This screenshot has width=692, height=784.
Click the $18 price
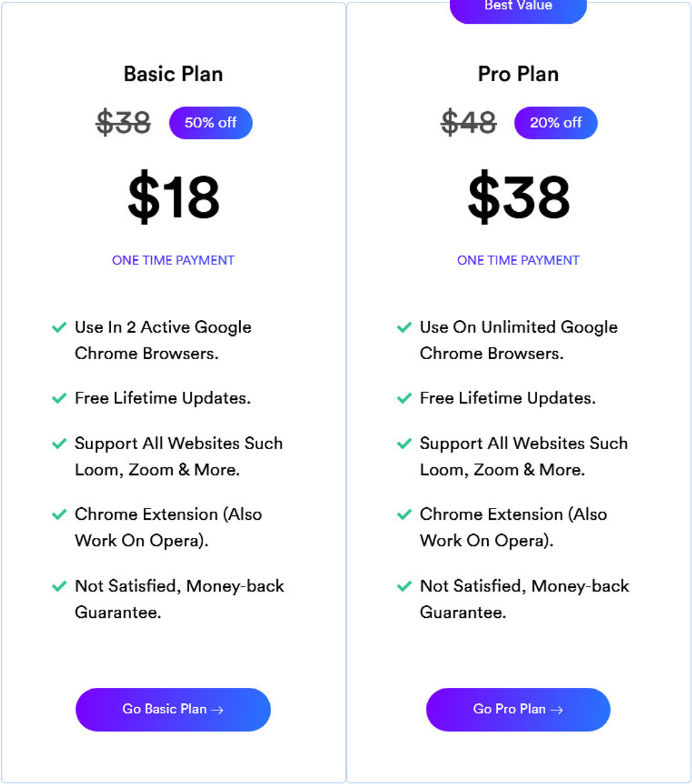174,197
